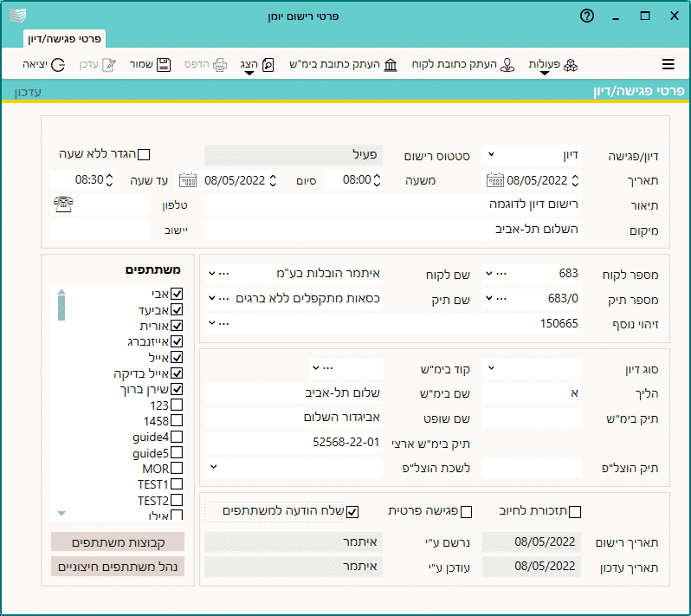Adjust the תאריך date spinner arrows
This screenshot has width=691, height=616.
click(x=575, y=180)
